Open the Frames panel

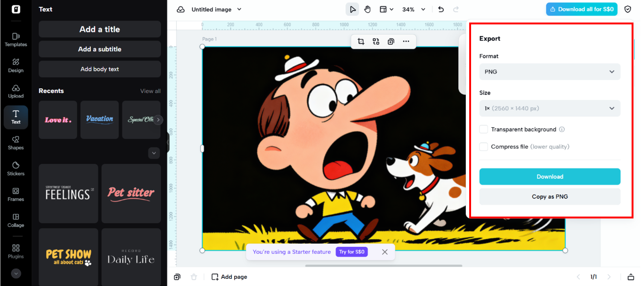(16, 194)
